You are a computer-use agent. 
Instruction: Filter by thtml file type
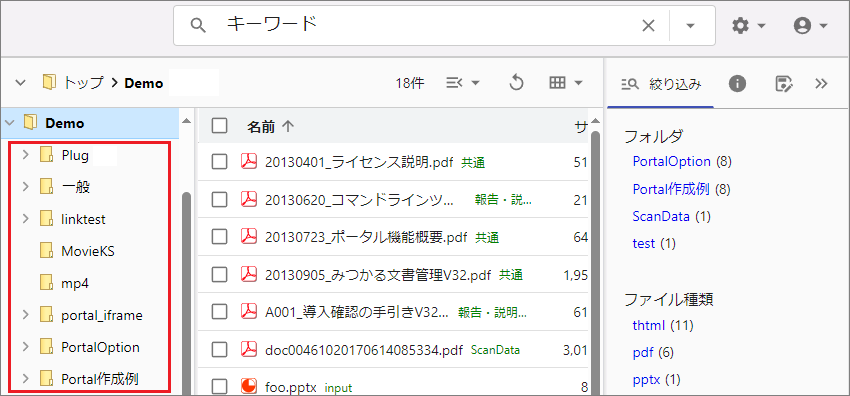click(x=649, y=326)
